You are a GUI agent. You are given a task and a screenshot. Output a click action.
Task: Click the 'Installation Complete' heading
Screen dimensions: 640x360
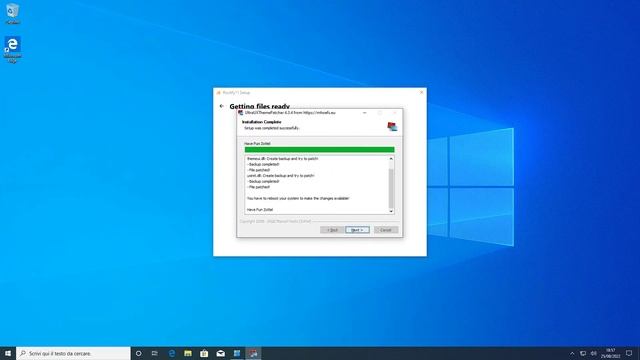click(x=262, y=122)
